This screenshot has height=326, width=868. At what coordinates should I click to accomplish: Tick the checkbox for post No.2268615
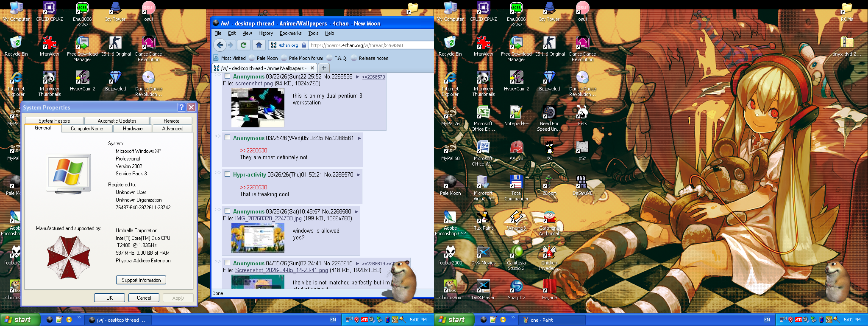[228, 263]
